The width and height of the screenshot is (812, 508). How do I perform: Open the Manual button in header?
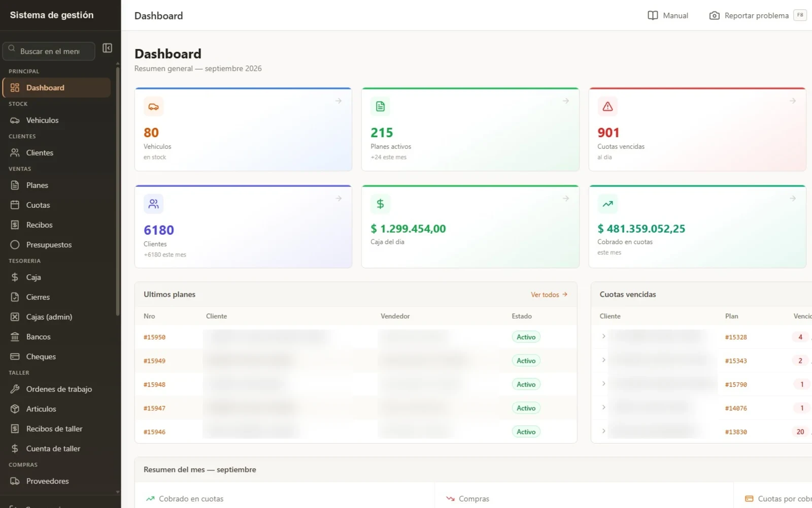point(668,16)
